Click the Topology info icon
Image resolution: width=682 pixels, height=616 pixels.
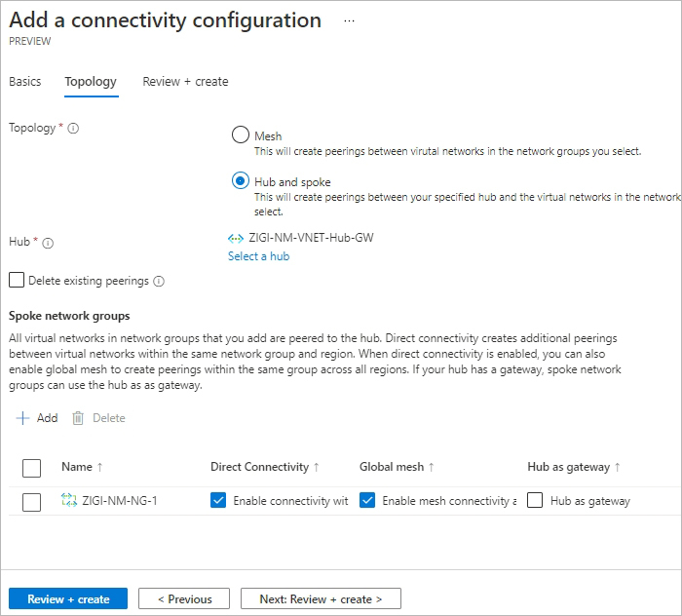tap(73, 129)
